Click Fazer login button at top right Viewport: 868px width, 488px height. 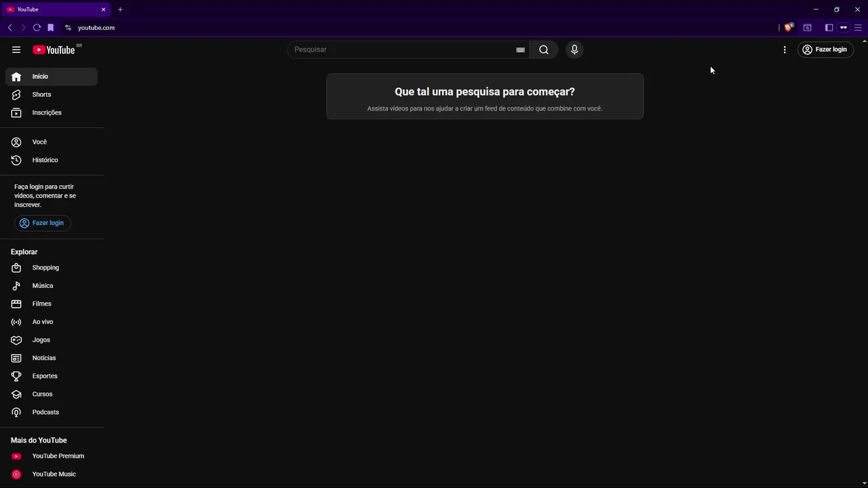[825, 49]
